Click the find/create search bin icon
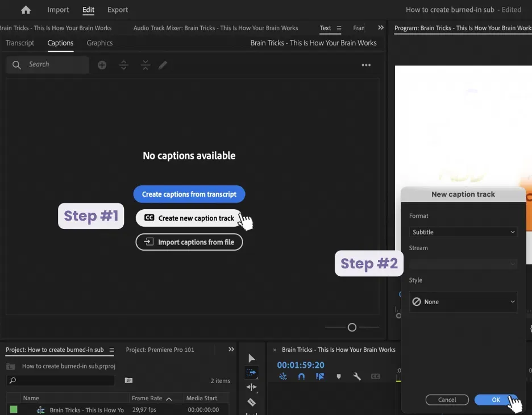Image resolution: width=532 pixels, height=415 pixels. (128, 380)
